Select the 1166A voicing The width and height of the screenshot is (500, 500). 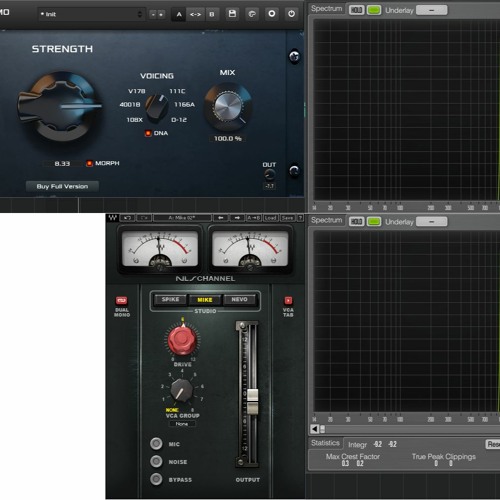[x=184, y=105]
